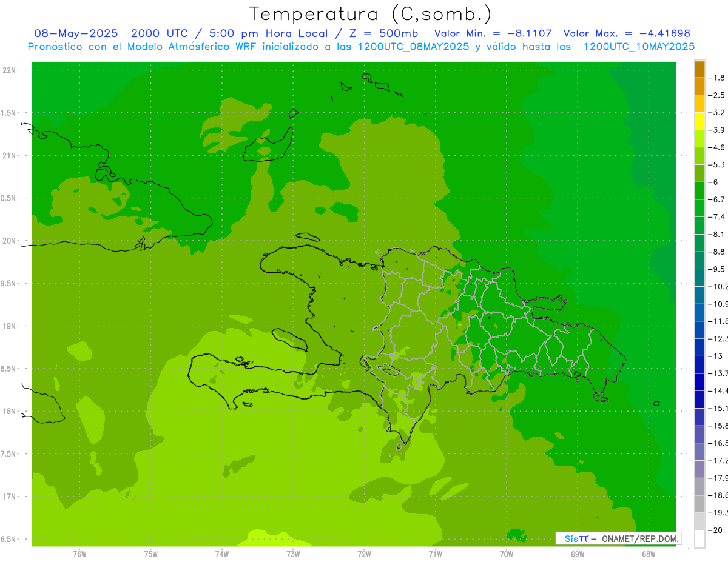Click the '-6.7' colorbar value
Viewport: 728px width, 562px height.
point(717,199)
